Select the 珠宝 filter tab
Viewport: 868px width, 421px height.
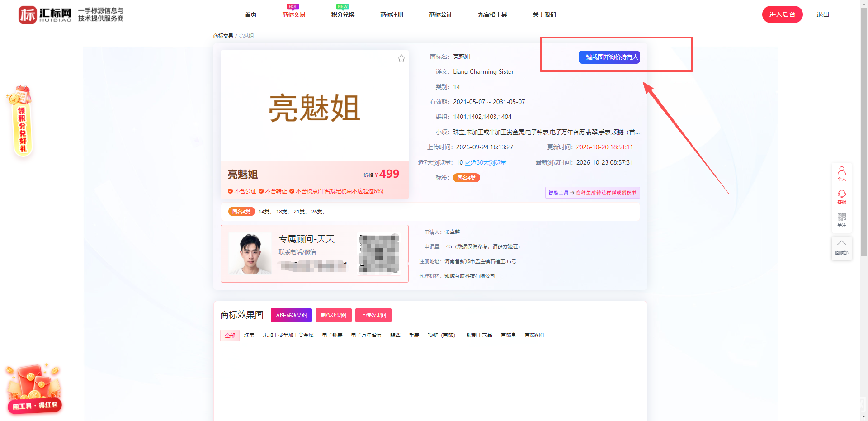(x=249, y=335)
